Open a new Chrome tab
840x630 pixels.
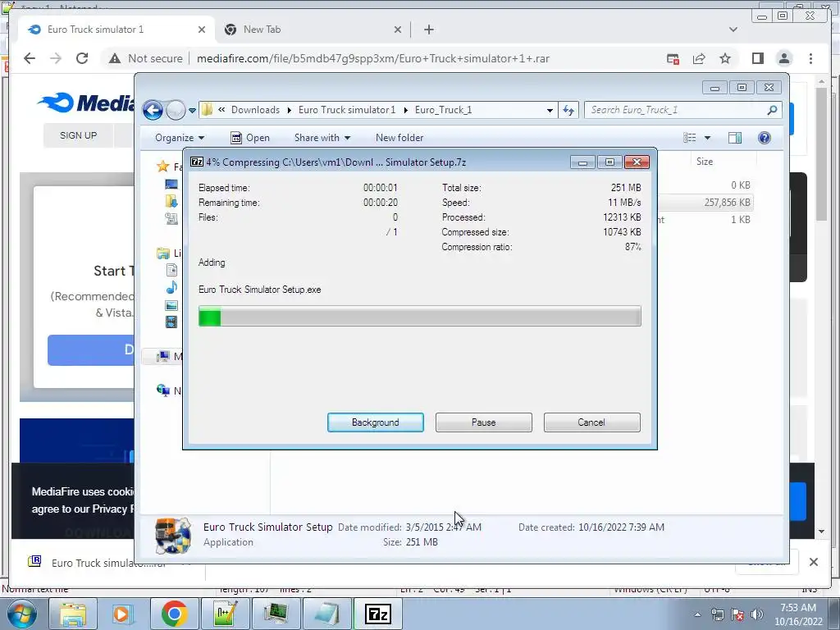coord(428,30)
